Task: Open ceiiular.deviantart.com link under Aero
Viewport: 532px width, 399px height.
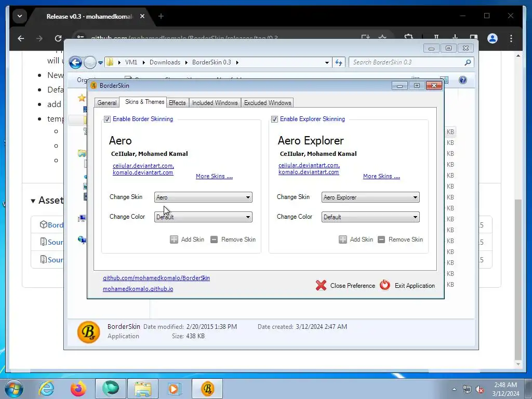Action: 143,166
